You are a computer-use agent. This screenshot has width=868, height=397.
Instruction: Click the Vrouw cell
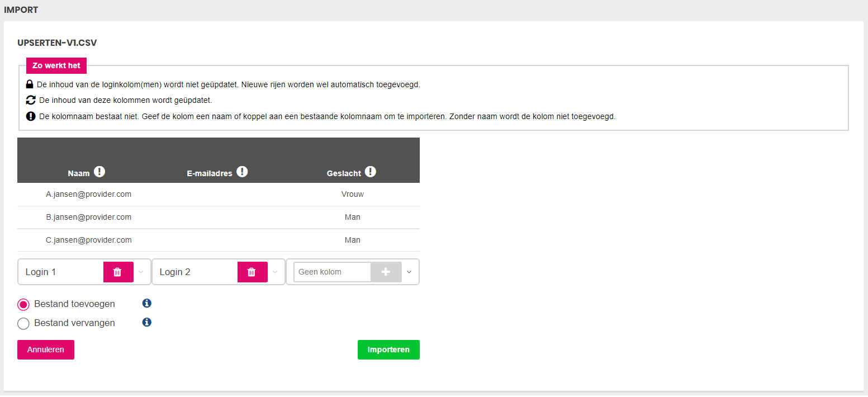[353, 194]
